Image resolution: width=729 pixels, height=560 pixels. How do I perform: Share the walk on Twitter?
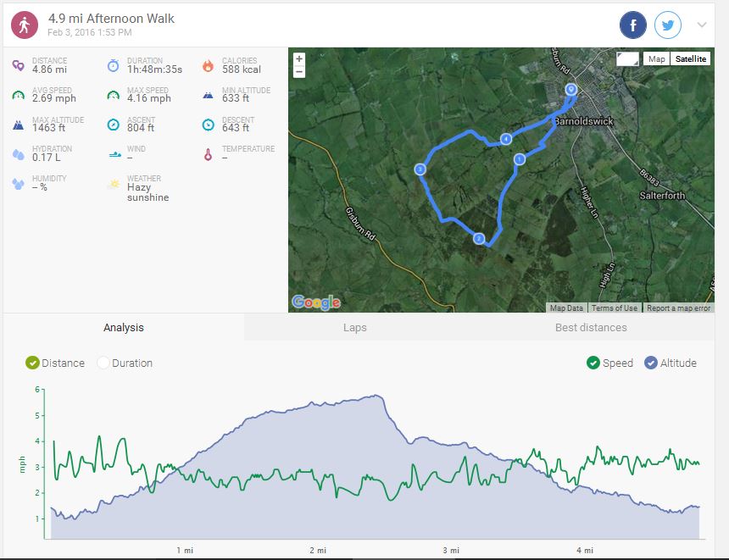tap(668, 25)
